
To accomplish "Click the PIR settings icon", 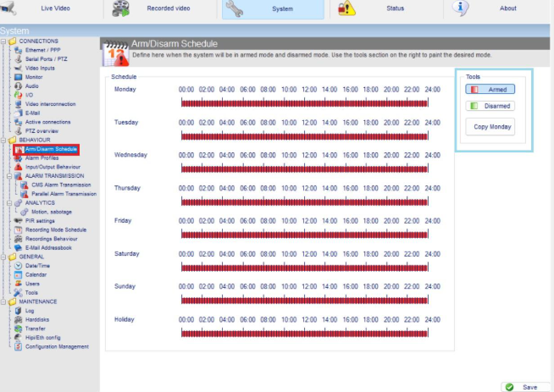I will (x=18, y=221).
